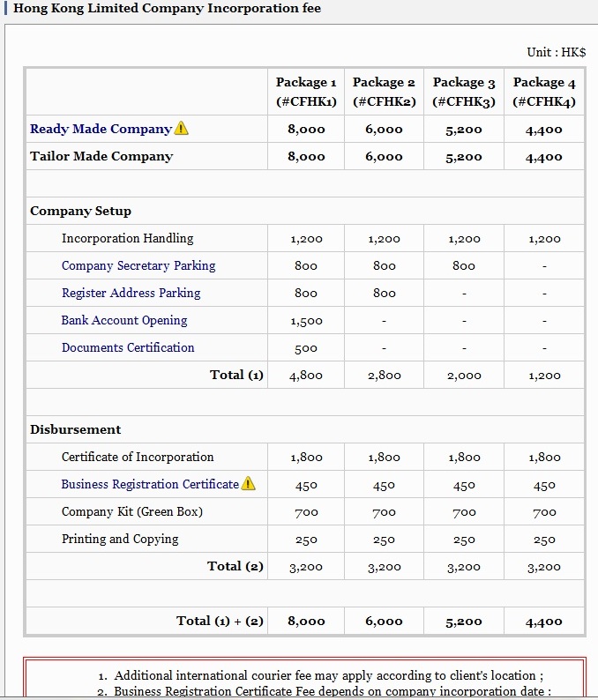Click warning icon beside Ready Made Company
598x700 pixels.
point(182,129)
